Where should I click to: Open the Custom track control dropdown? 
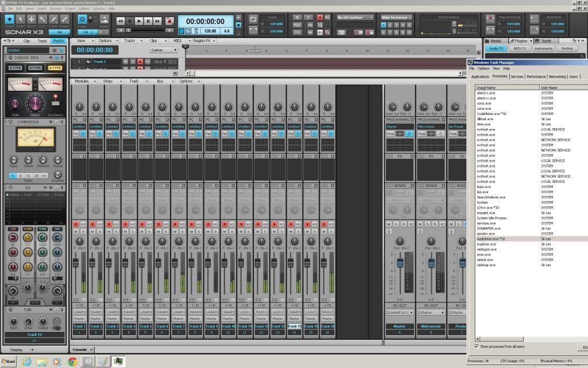coord(164,50)
